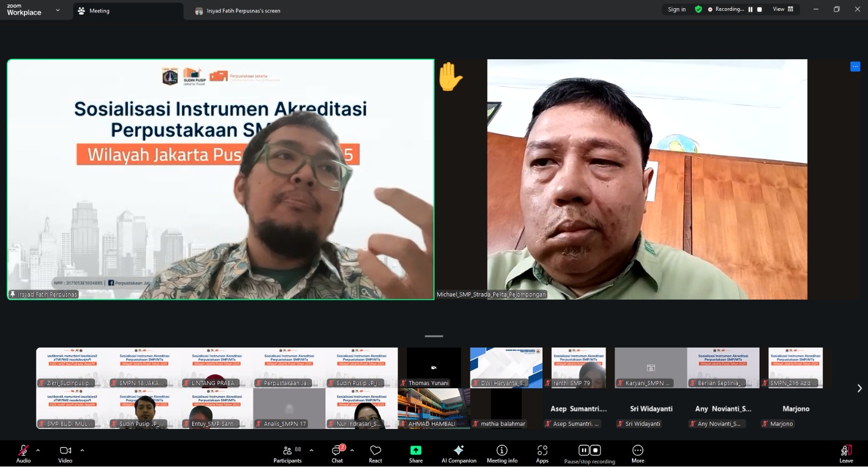The image size is (868, 467).
Task: Select the Thomas Yunani thumbnail
Action: pyautogui.click(x=434, y=368)
